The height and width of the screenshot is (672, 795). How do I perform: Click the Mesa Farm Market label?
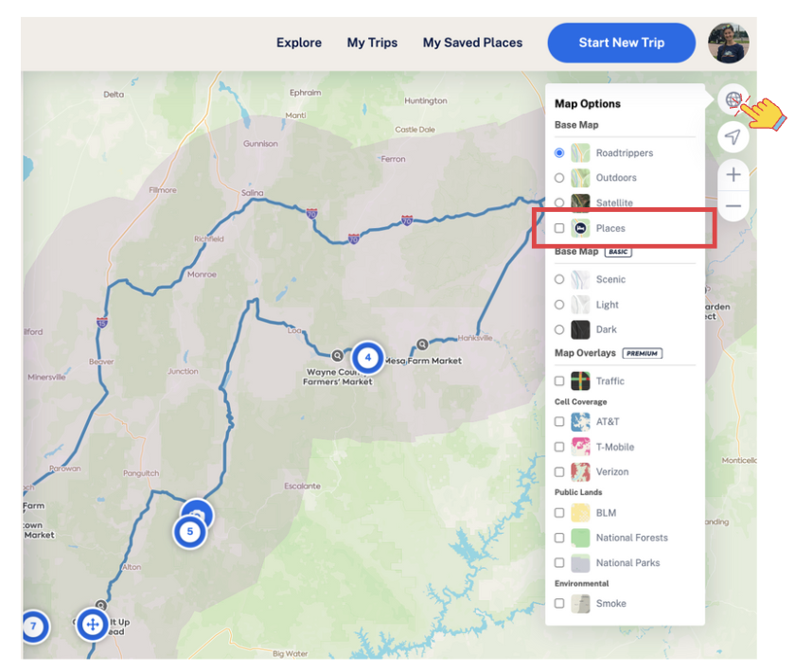point(423,362)
